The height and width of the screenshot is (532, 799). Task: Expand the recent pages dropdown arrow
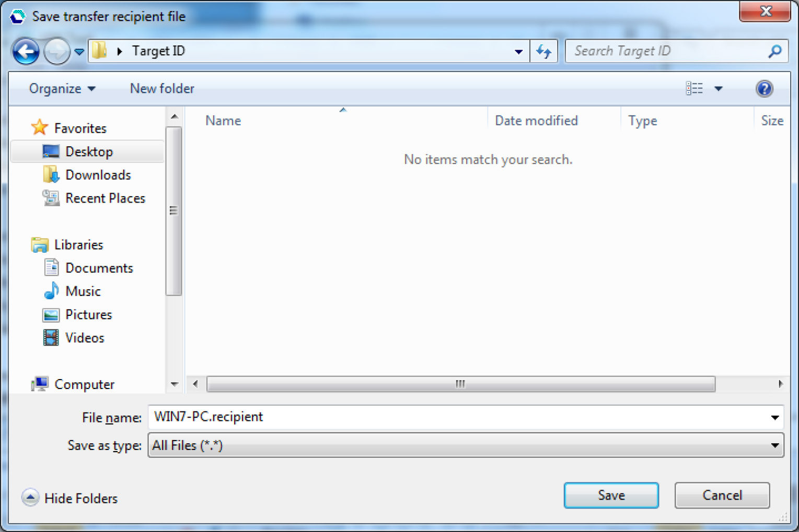[79, 52]
